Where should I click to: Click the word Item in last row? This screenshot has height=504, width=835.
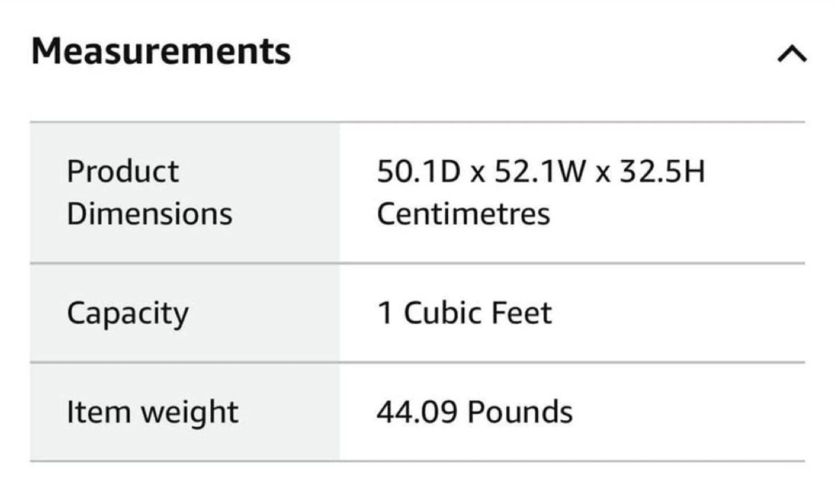pyautogui.click(x=99, y=412)
